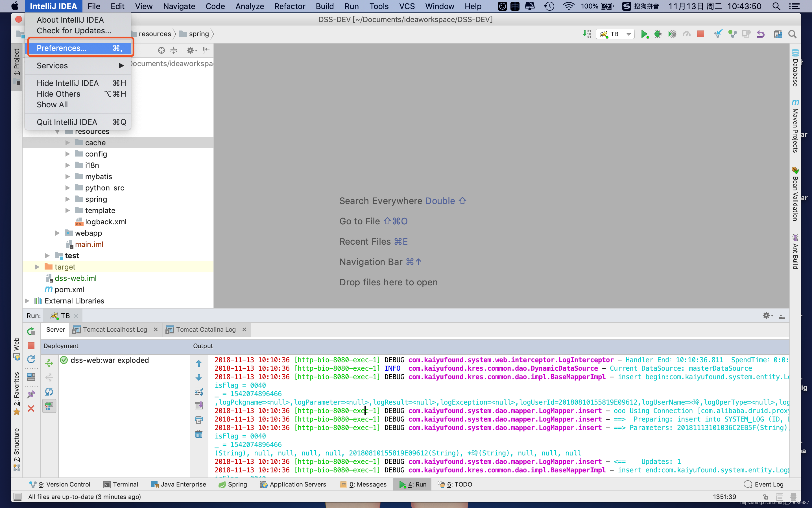This screenshot has width=812, height=508.
Task: Expand the config folder
Action: [x=67, y=154]
